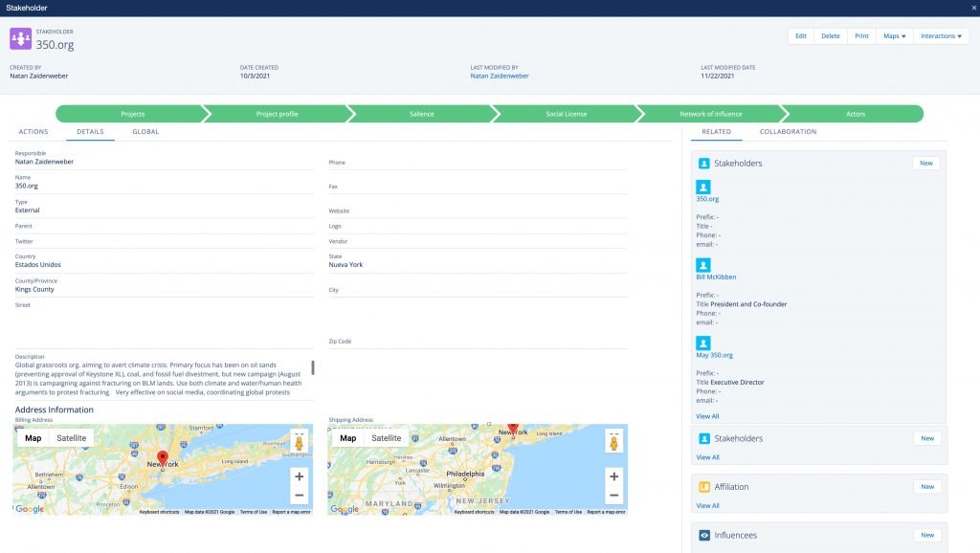Click the County value Kings County

[x=34, y=290]
